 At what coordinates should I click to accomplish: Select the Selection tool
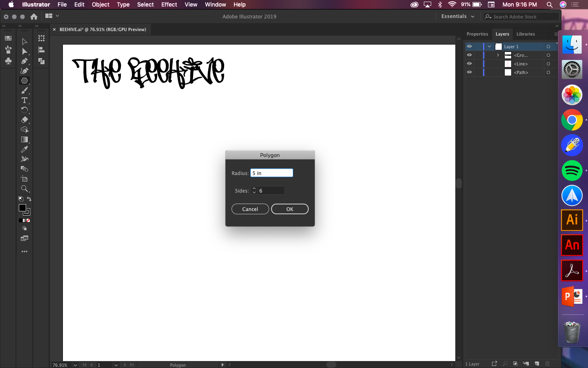pos(24,41)
